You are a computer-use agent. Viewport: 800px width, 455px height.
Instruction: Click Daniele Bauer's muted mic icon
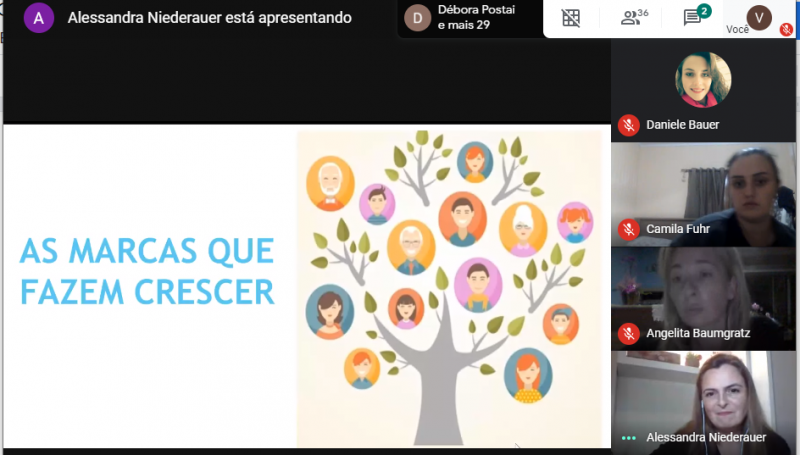coord(629,125)
